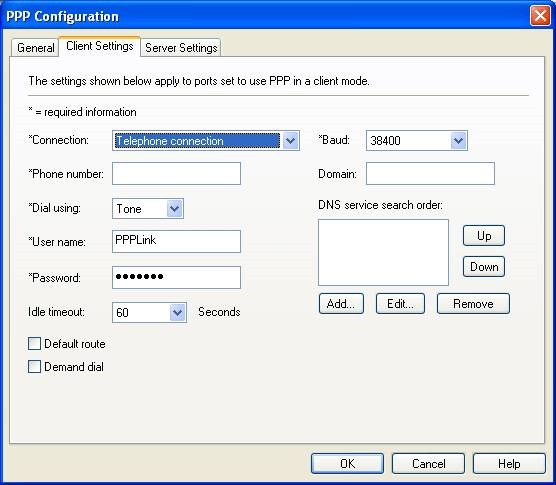This screenshot has height=485, width=556.
Task: Enable the Default route checkbox
Action: [x=34, y=344]
